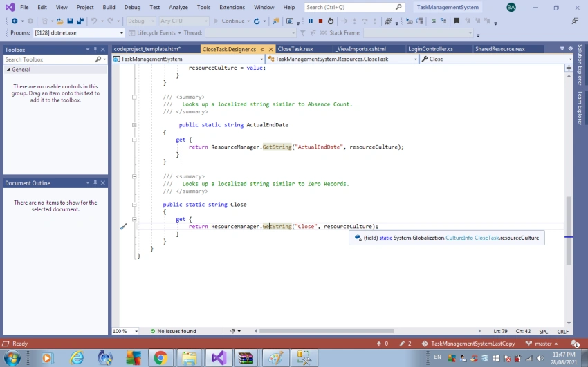Open the Analyze menu
Viewport: 588px width, 367px height.
point(178,7)
